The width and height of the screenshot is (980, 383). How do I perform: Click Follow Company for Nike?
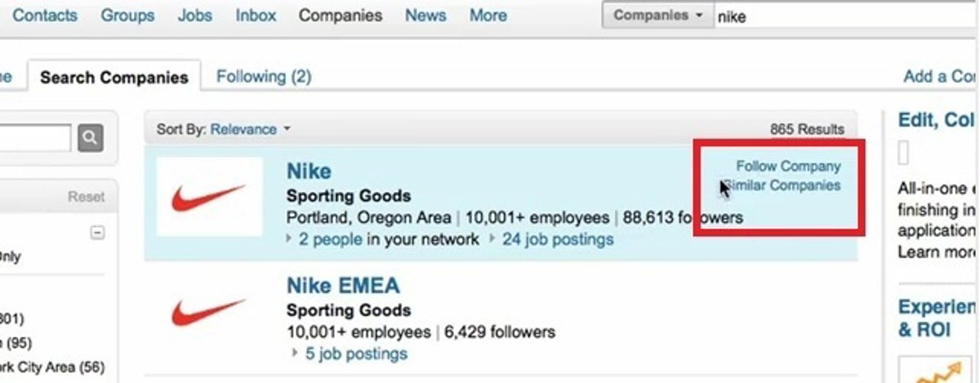(x=788, y=166)
